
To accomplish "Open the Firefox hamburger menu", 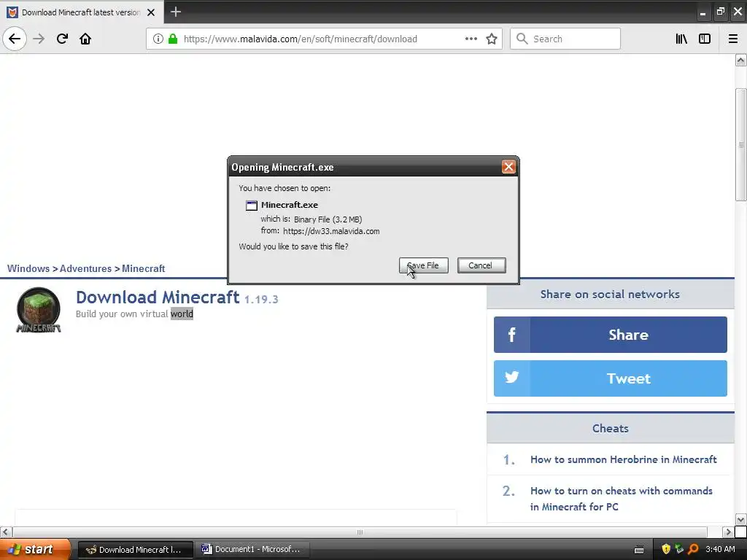I will pyautogui.click(x=733, y=39).
